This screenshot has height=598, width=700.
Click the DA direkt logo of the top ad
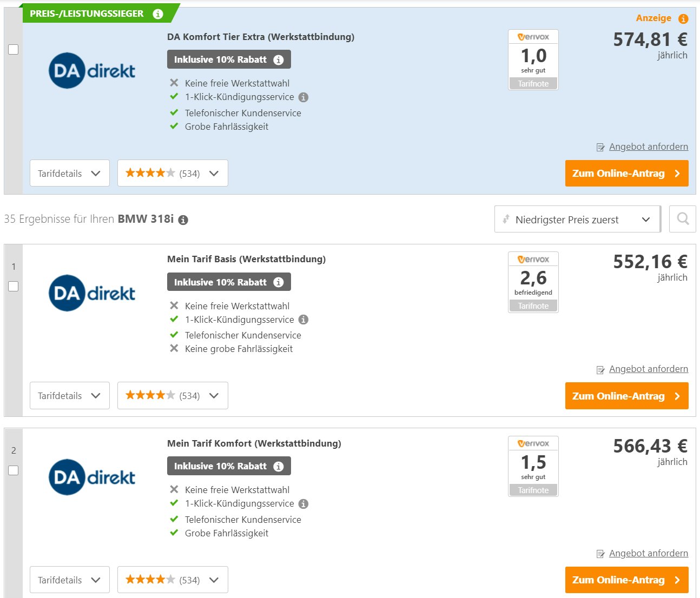[92, 71]
